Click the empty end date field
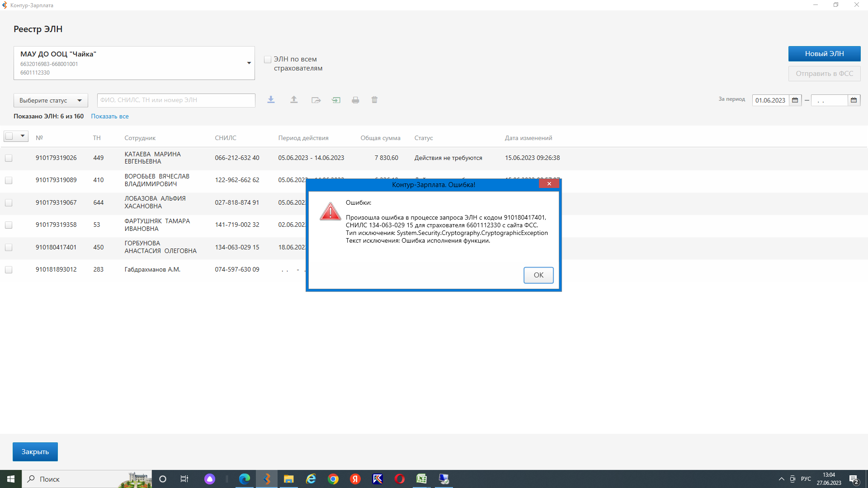Image resolution: width=868 pixels, height=488 pixels. 829,100
